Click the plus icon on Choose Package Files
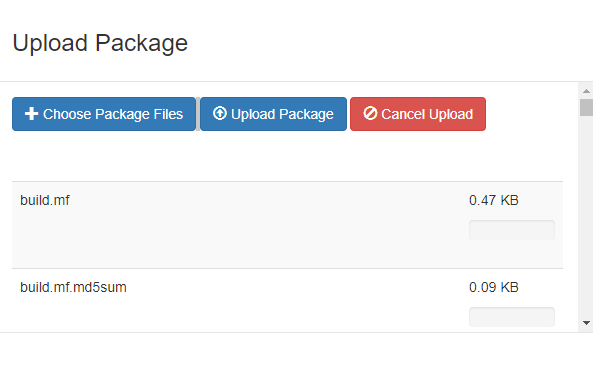Image resolution: width=593 pixels, height=384 pixels. pyautogui.click(x=31, y=113)
